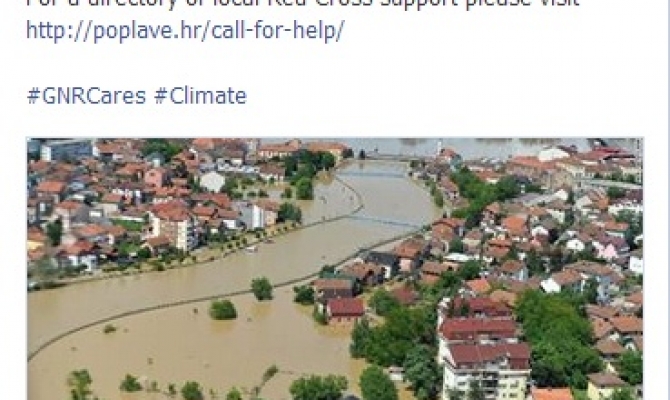The image size is (670, 400).
Task: Click the partially visible Red Cross directory text line
Action: [303, 4]
